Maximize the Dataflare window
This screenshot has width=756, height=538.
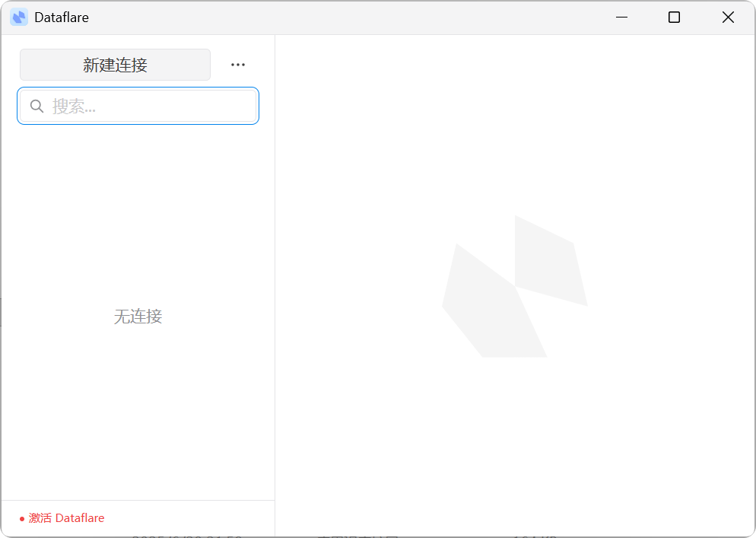click(674, 18)
